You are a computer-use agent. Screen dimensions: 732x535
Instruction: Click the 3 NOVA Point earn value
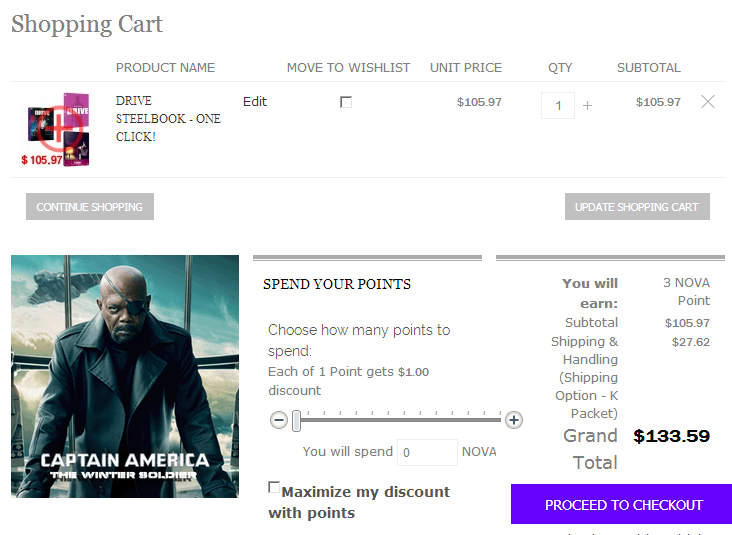(686, 291)
